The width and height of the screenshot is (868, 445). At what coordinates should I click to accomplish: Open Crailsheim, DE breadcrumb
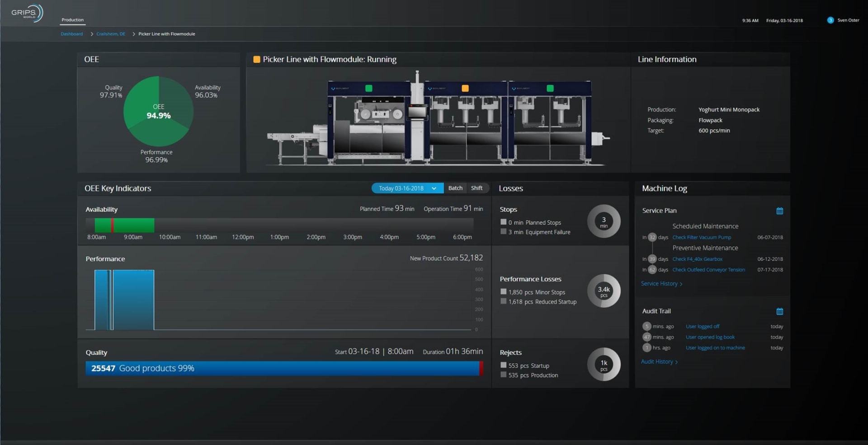[x=111, y=34]
